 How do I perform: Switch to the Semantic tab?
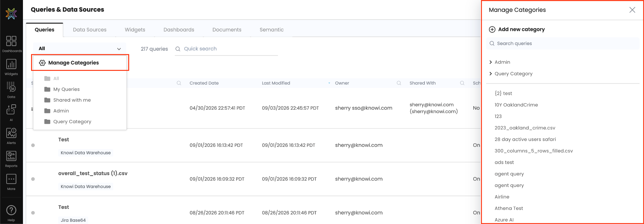272,30
